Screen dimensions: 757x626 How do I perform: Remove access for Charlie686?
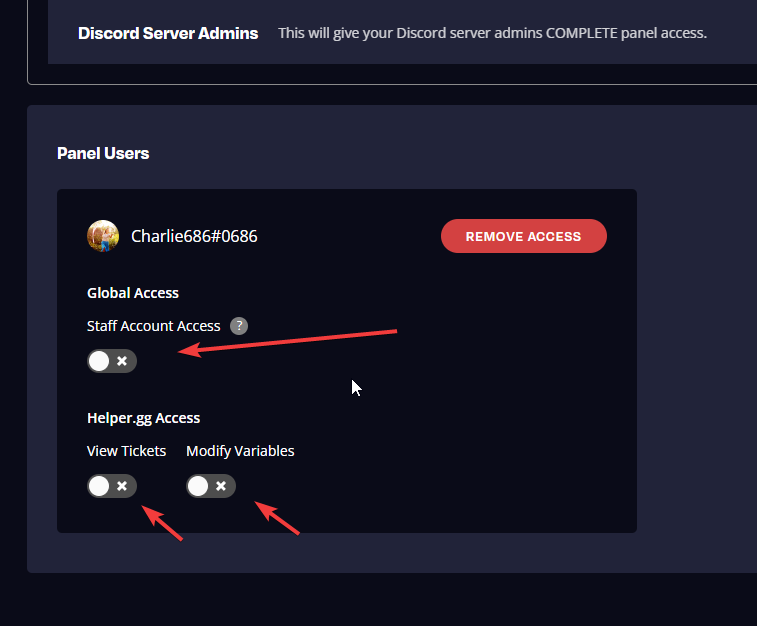click(x=524, y=236)
